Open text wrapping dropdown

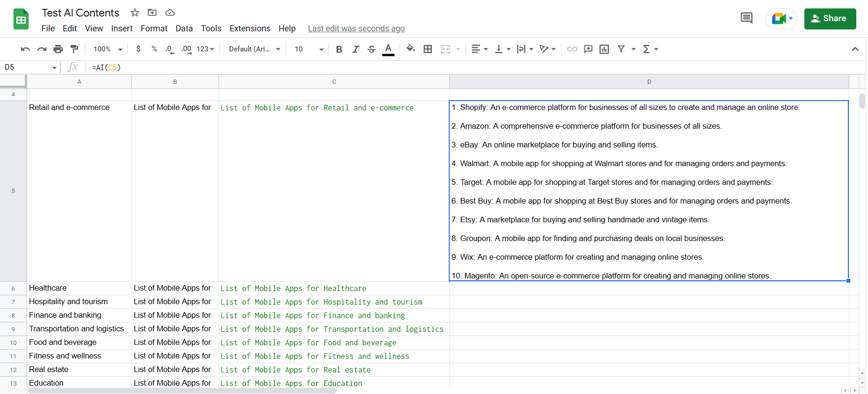click(x=525, y=49)
